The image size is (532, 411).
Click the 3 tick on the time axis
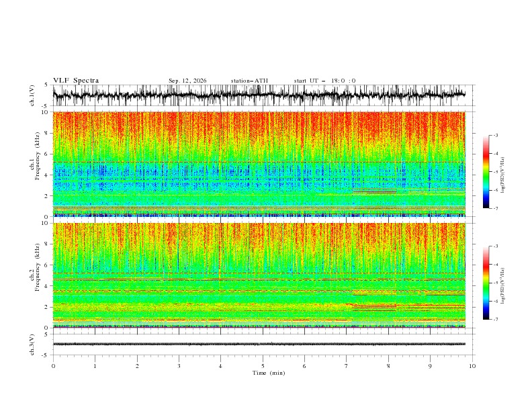click(179, 366)
